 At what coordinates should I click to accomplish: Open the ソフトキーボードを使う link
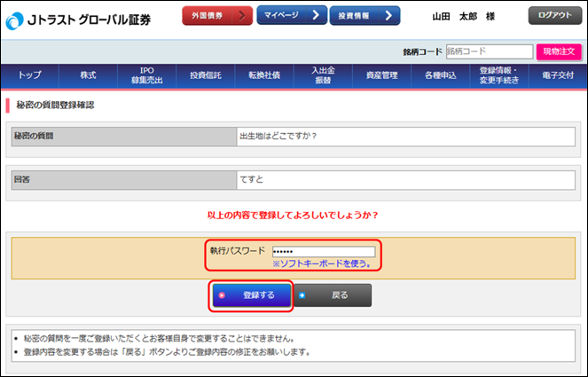click(x=322, y=263)
